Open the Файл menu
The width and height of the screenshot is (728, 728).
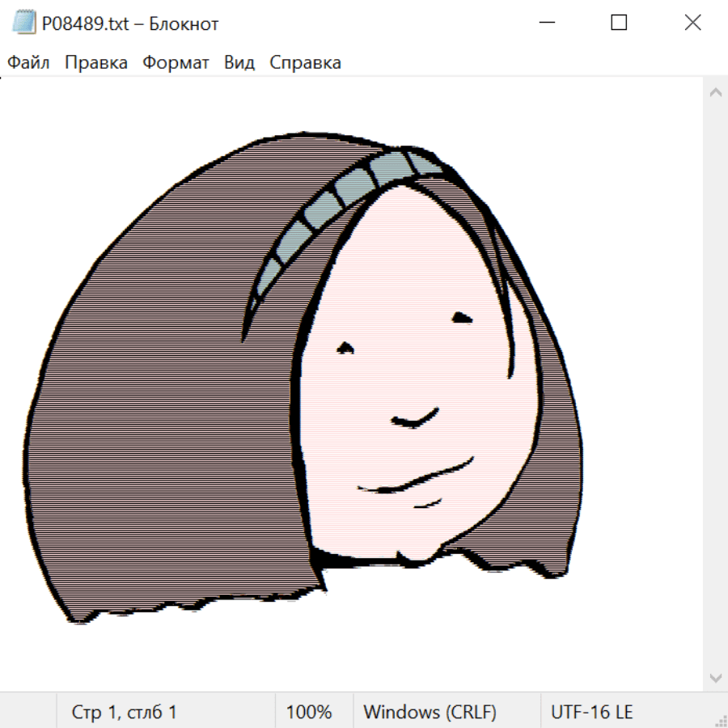(x=28, y=63)
